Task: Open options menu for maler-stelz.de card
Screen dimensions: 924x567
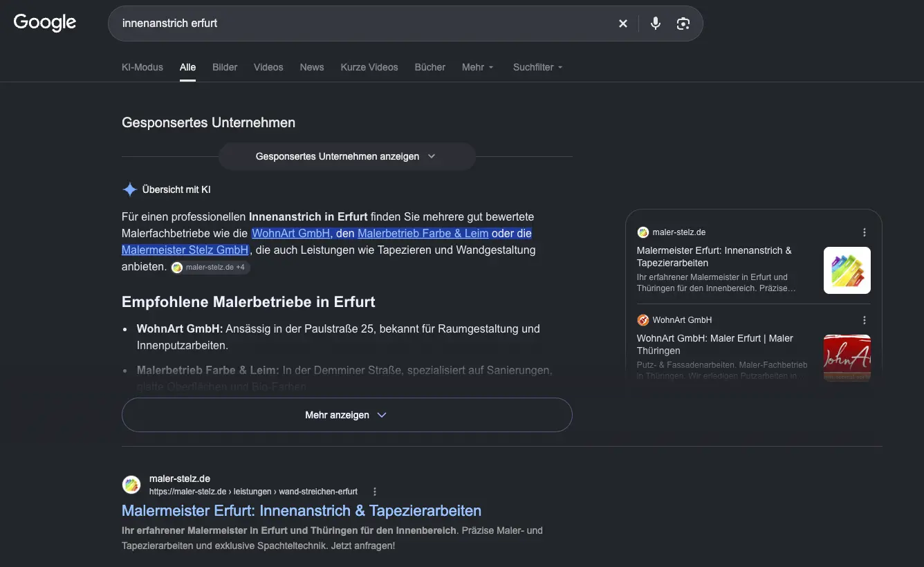Action: (x=865, y=232)
